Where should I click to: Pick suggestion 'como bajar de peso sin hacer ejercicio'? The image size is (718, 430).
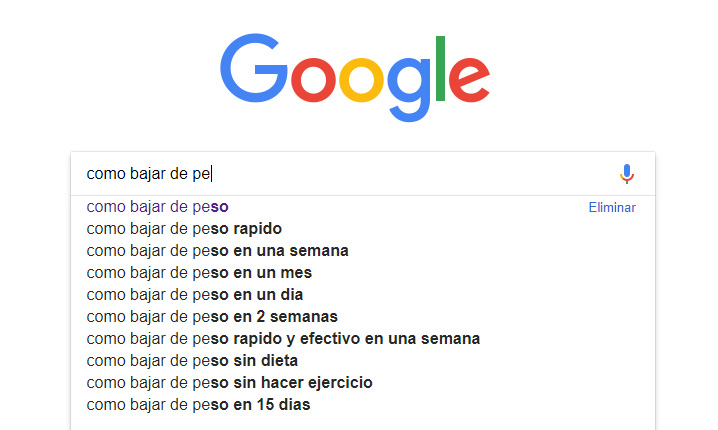229,383
